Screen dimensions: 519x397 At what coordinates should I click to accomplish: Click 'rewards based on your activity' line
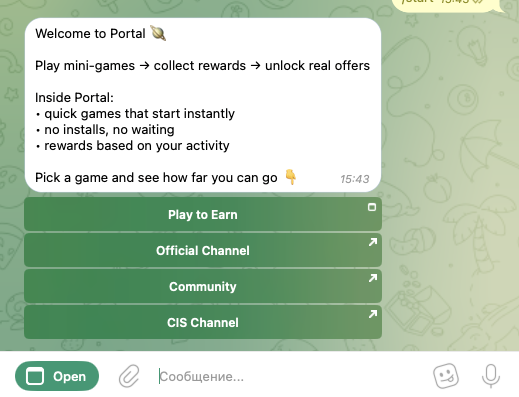[132, 146]
